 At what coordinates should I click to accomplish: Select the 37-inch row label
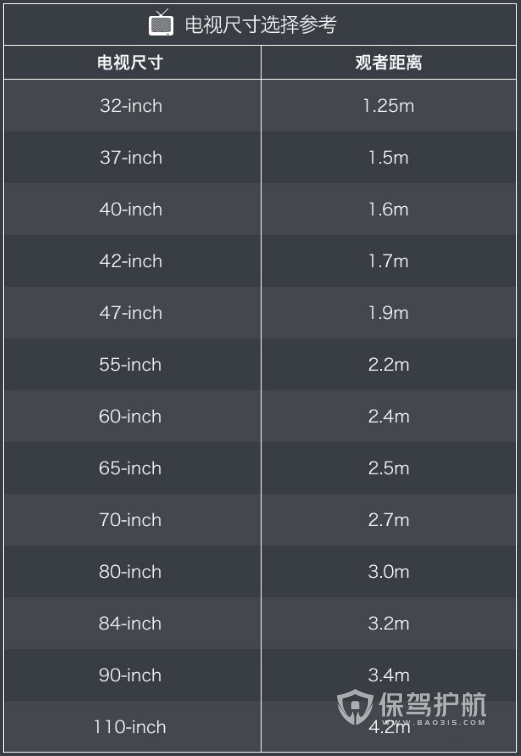click(131, 158)
